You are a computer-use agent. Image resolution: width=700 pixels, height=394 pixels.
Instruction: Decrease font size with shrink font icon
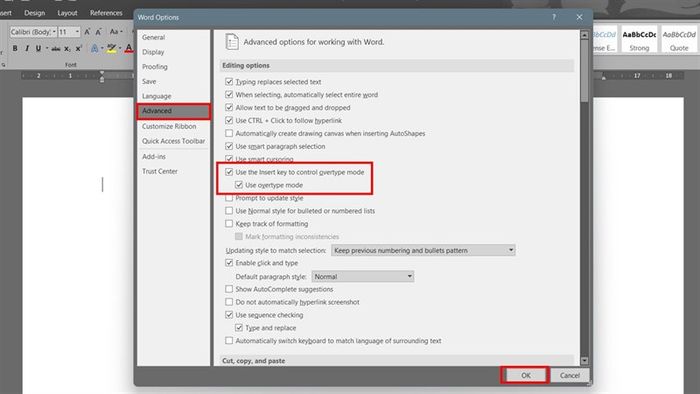click(99, 32)
